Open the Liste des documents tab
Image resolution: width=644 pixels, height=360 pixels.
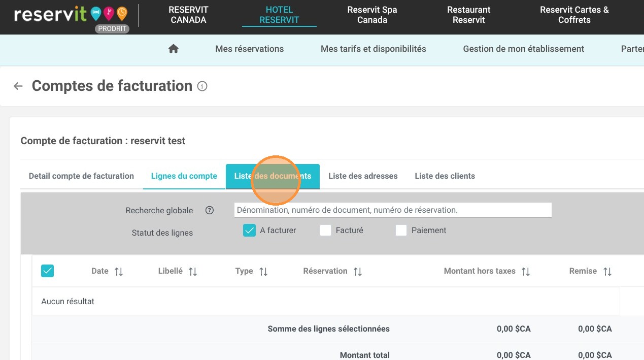[x=273, y=176]
